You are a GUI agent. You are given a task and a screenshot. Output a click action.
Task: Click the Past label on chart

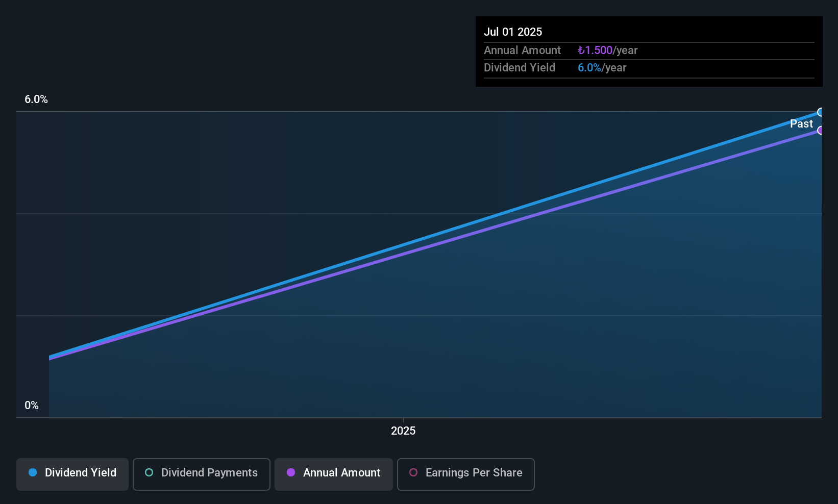click(x=801, y=123)
